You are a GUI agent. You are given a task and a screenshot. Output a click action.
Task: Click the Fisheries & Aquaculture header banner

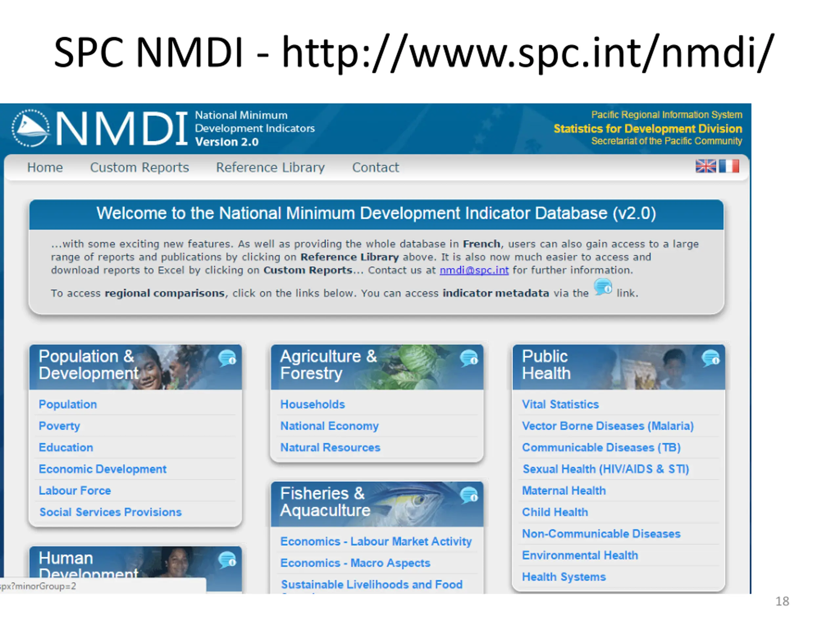coord(377,504)
